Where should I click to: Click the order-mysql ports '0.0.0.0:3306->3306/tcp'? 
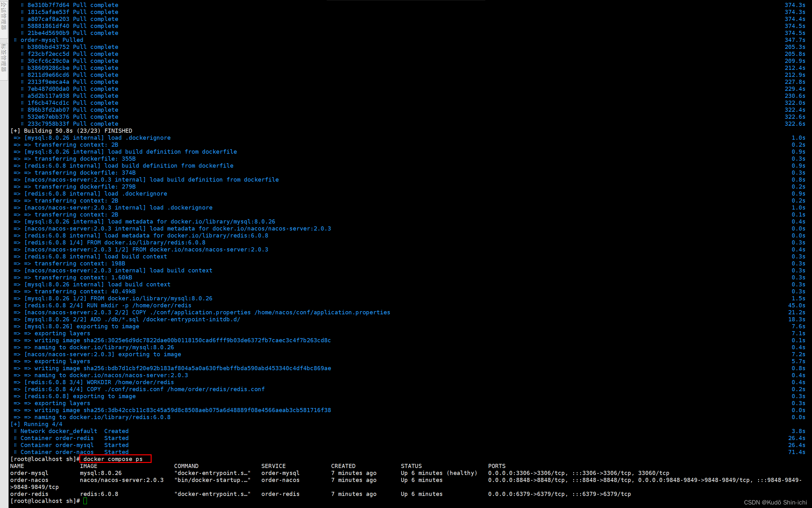click(x=527, y=473)
